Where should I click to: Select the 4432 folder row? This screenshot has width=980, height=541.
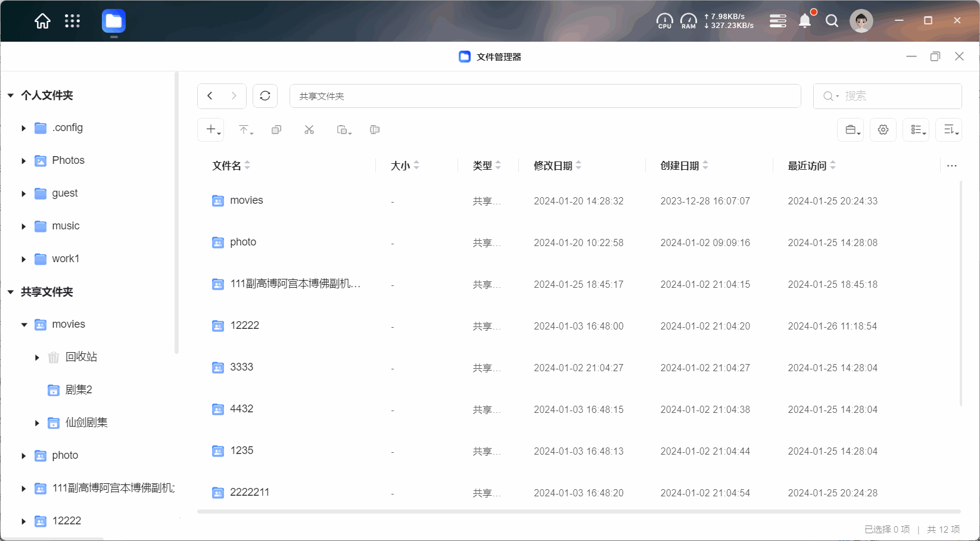[578, 409]
